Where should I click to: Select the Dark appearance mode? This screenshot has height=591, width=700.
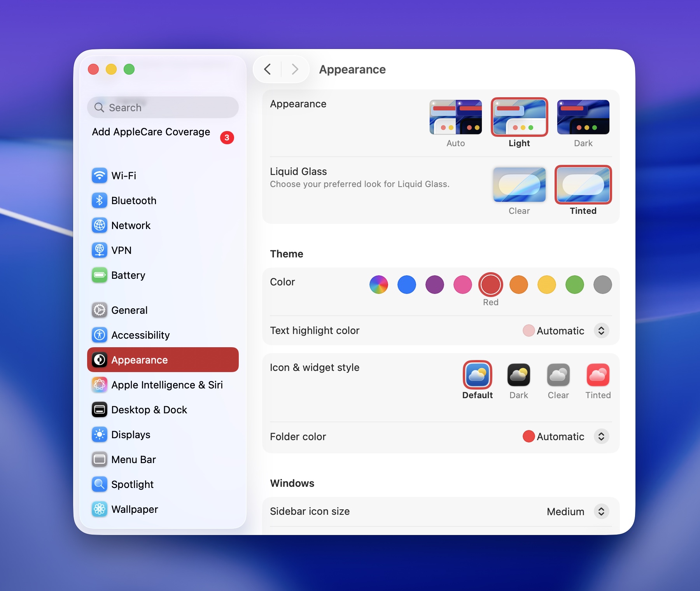(583, 117)
